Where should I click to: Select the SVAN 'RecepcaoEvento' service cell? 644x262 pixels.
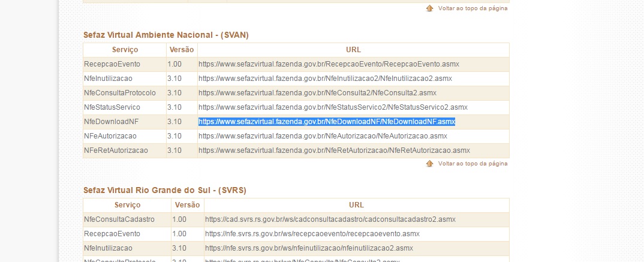pyautogui.click(x=125, y=64)
